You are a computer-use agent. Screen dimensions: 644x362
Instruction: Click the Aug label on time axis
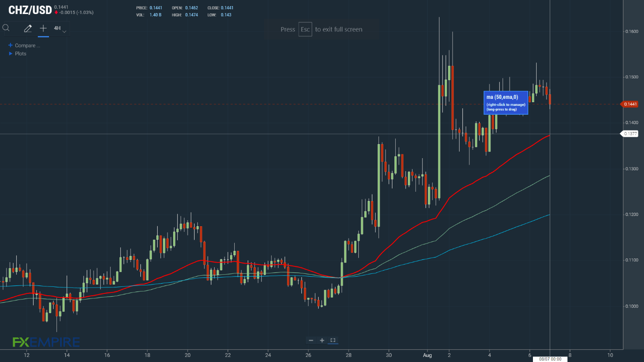click(428, 355)
